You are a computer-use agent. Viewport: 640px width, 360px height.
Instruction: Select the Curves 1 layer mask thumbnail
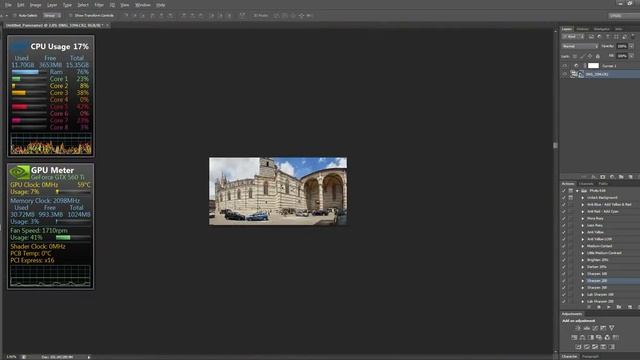(593, 66)
